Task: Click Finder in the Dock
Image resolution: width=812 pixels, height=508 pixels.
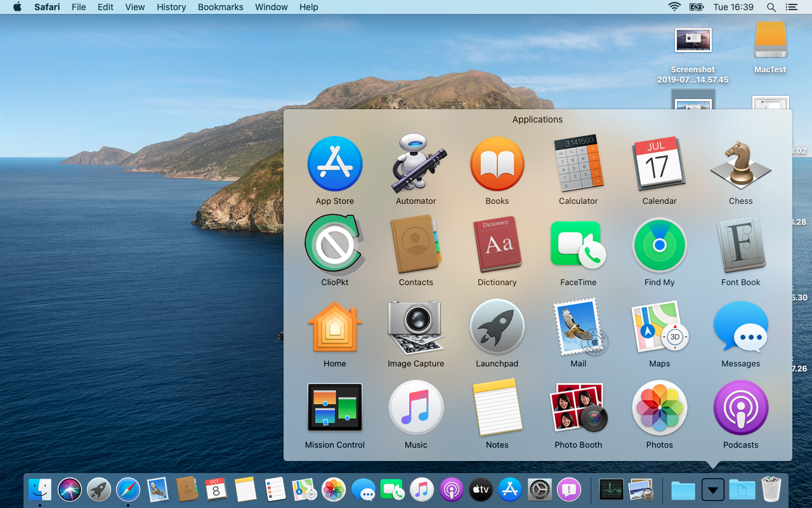Action: pyautogui.click(x=40, y=490)
